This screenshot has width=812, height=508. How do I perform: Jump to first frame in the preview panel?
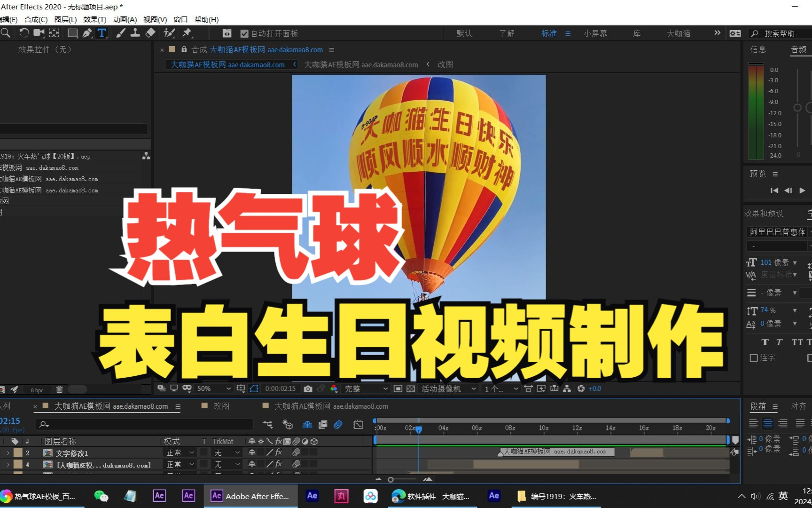[774, 190]
